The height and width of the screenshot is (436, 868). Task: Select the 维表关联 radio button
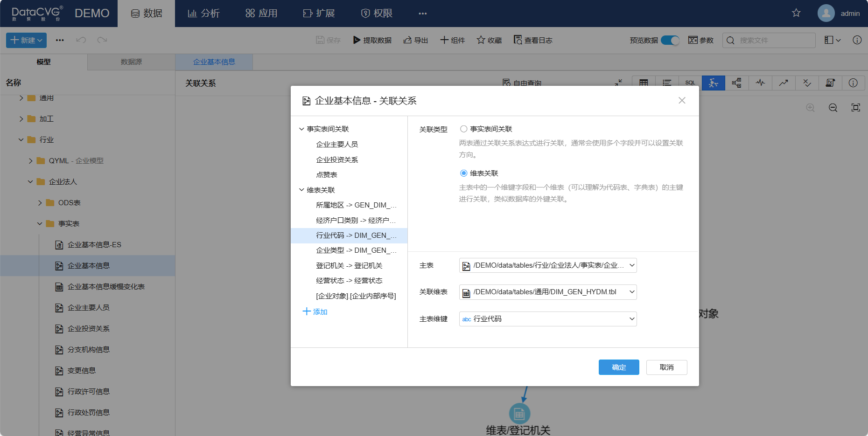tap(463, 173)
